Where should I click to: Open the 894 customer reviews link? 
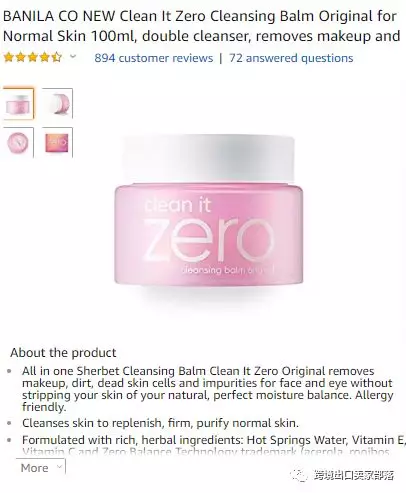click(x=154, y=58)
